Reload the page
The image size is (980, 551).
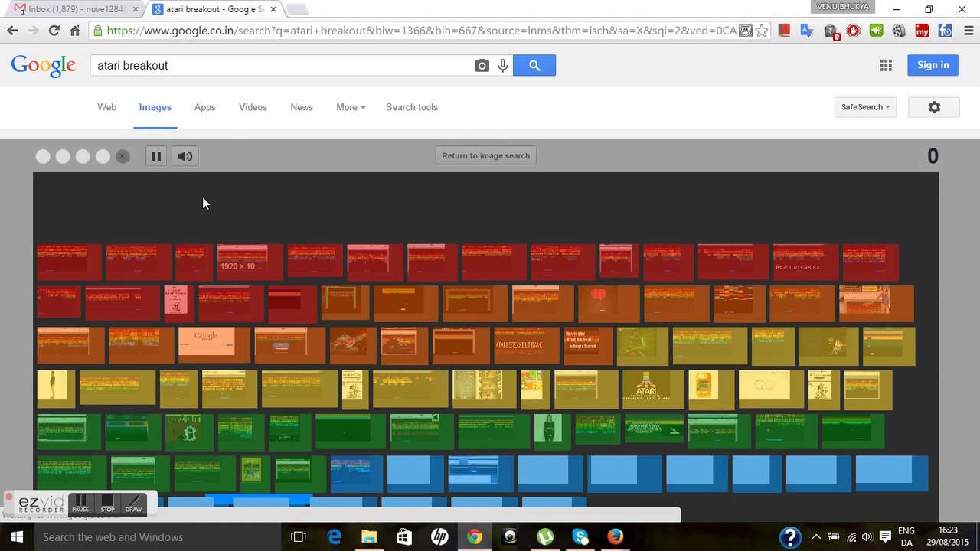pyautogui.click(x=54, y=31)
